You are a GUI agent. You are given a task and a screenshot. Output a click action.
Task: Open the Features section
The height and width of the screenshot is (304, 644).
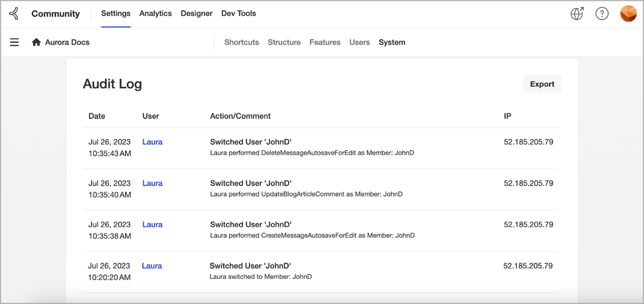(x=325, y=43)
